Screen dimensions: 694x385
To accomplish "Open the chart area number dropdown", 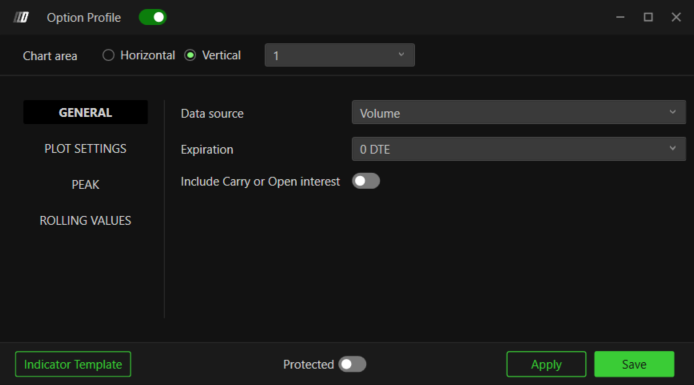I will pyautogui.click(x=339, y=55).
